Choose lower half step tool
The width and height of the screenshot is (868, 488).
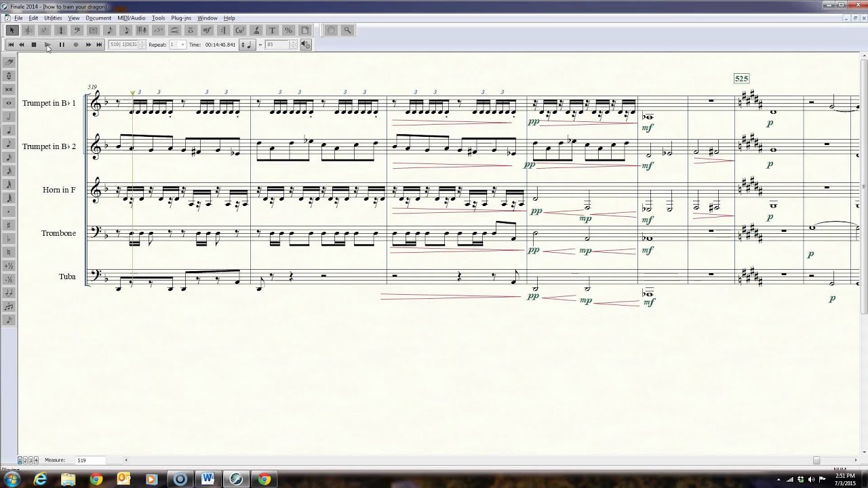(9, 279)
